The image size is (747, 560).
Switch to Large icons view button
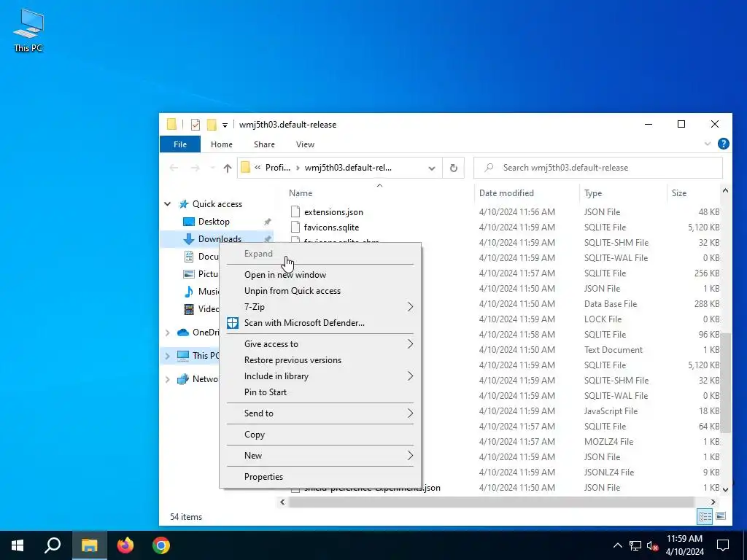(721, 516)
